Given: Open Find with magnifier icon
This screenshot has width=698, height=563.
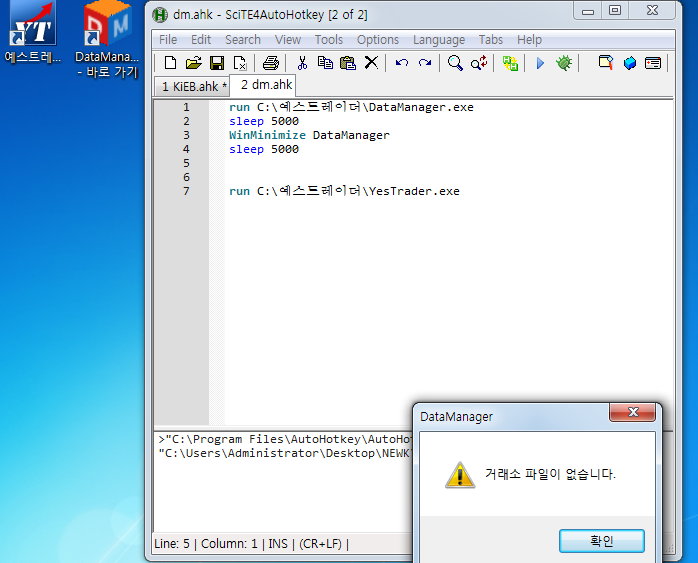Looking at the screenshot, I should tap(455, 63).
